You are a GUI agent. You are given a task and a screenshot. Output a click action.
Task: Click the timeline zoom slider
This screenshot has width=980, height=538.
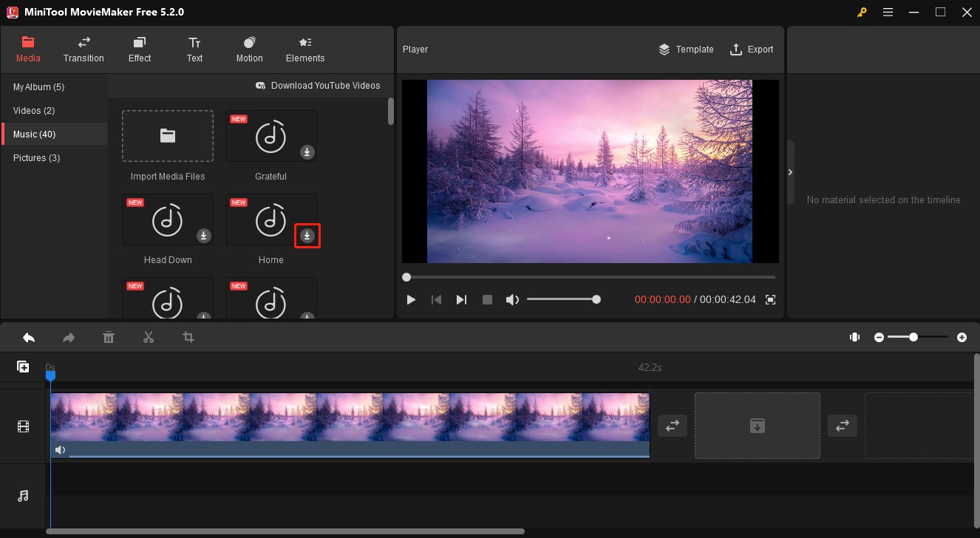point(918,337)
